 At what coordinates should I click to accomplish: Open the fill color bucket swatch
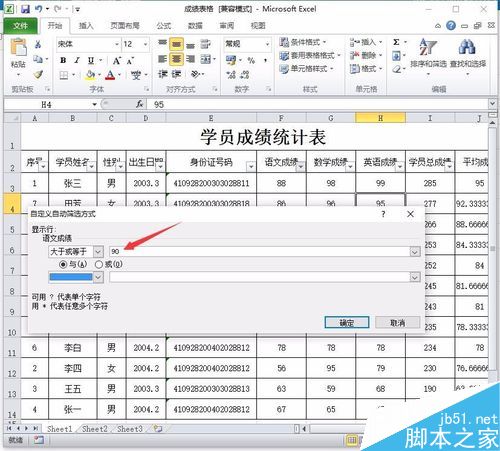pos(90,75)
